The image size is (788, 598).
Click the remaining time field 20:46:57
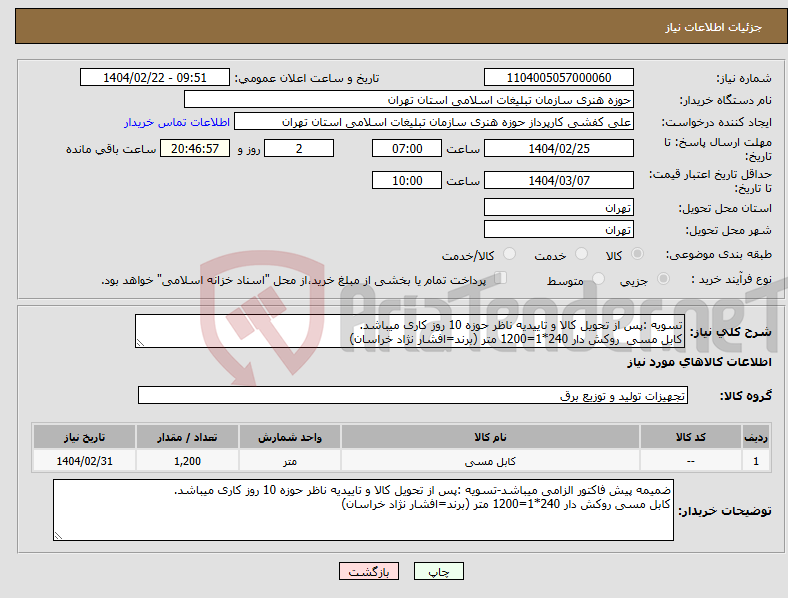(195, 149)
